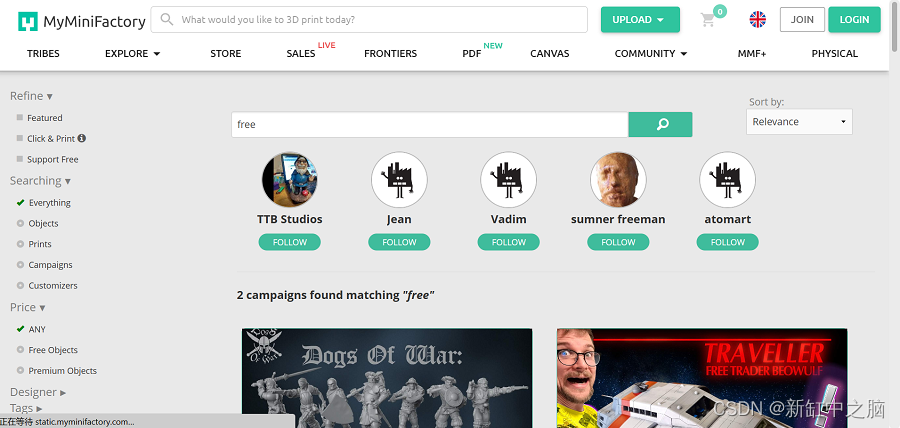
Task: Go to the STORE menu item
Action: (x=226, y=53)
